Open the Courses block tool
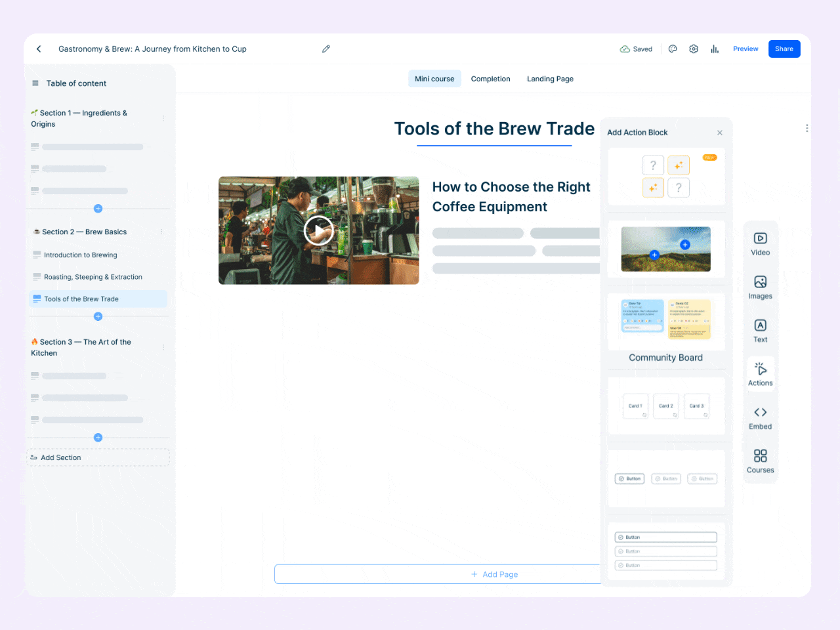Image resolution: width=840 pixels, height=630 pixels. 760,461
